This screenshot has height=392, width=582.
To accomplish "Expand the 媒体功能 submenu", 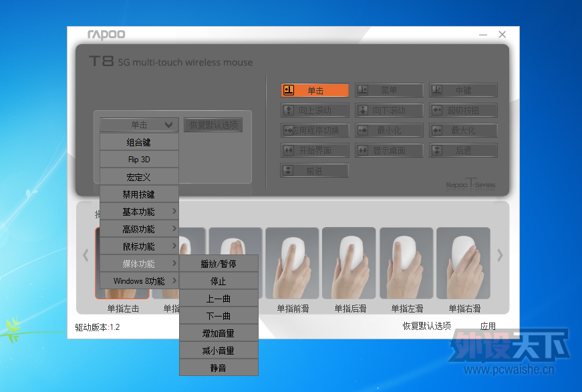I will [139, 264].
